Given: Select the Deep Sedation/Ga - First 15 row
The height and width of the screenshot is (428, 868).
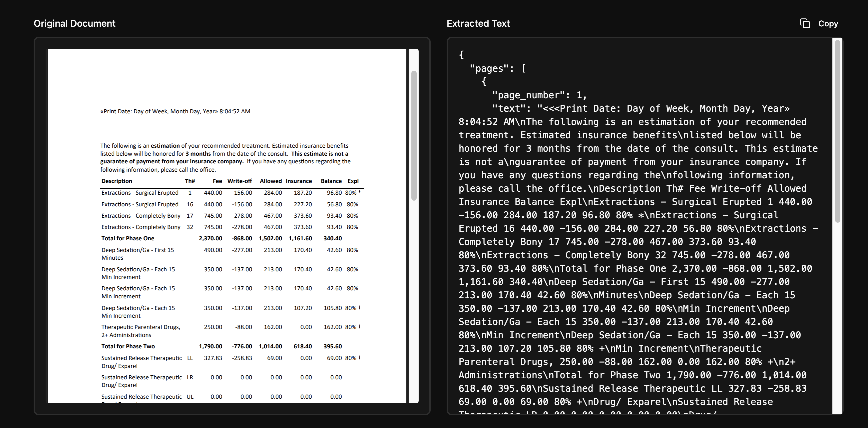Looking at the screenshot, I should 137,250.
